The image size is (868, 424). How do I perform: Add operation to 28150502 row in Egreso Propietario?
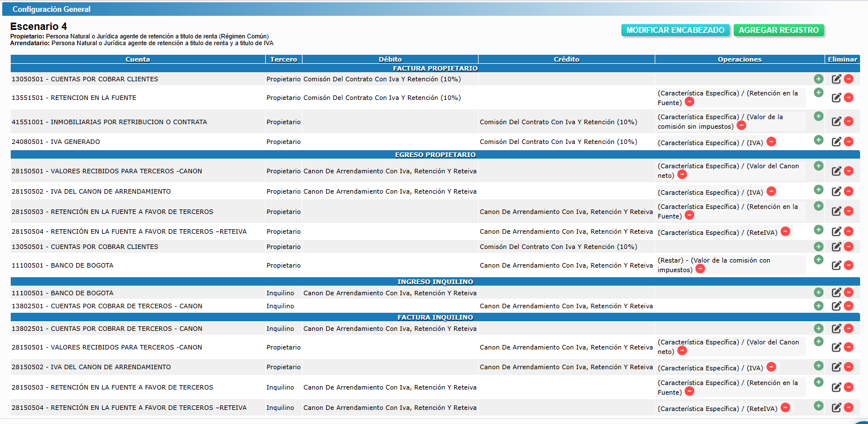(x=818, y=190)
